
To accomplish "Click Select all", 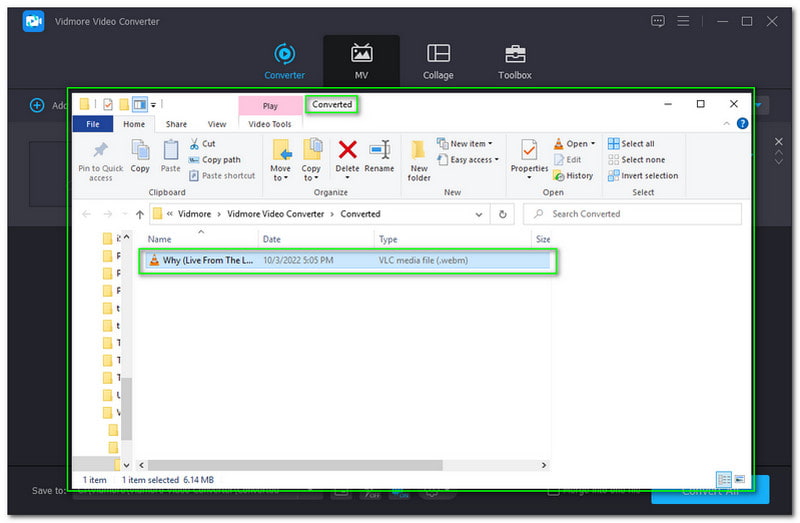I will (631, 144).
